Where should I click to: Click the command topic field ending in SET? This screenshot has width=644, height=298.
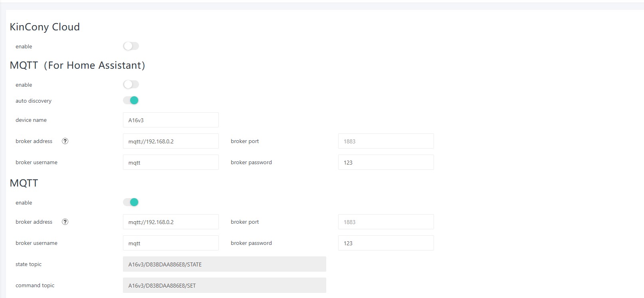click(x=224, y=285)
